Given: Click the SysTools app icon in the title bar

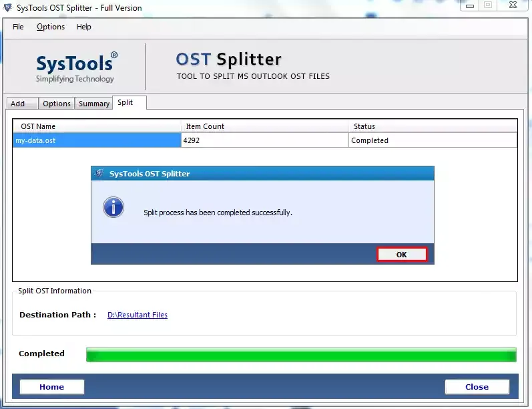Looking at the screenshot, I should 8,7.
